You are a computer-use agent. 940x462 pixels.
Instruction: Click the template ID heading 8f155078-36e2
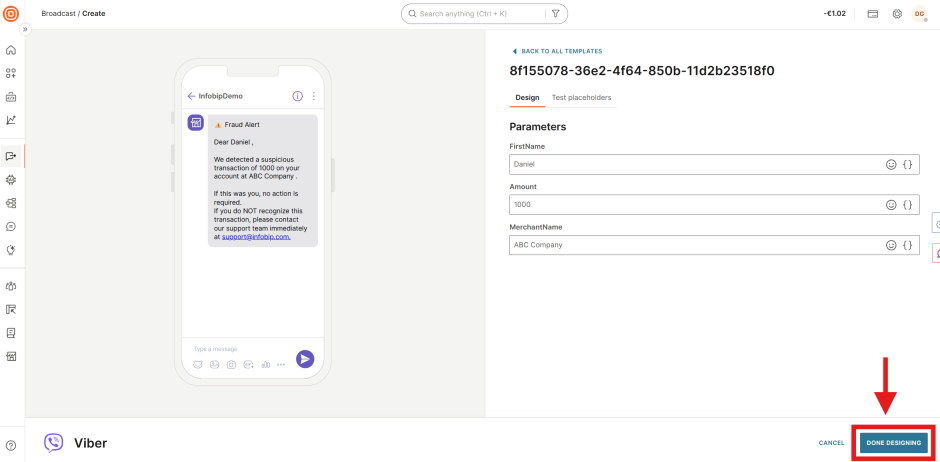642,71
